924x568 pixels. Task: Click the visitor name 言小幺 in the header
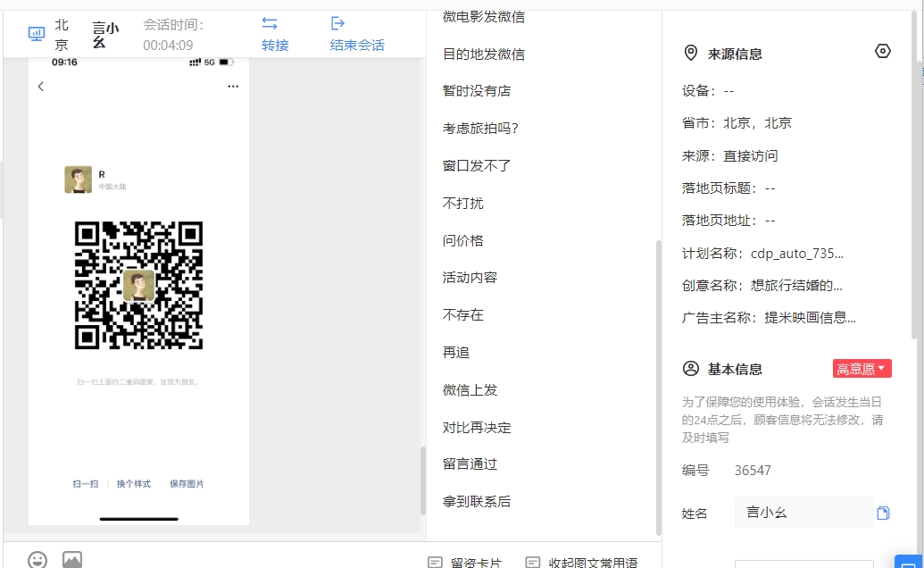[105, 35]
